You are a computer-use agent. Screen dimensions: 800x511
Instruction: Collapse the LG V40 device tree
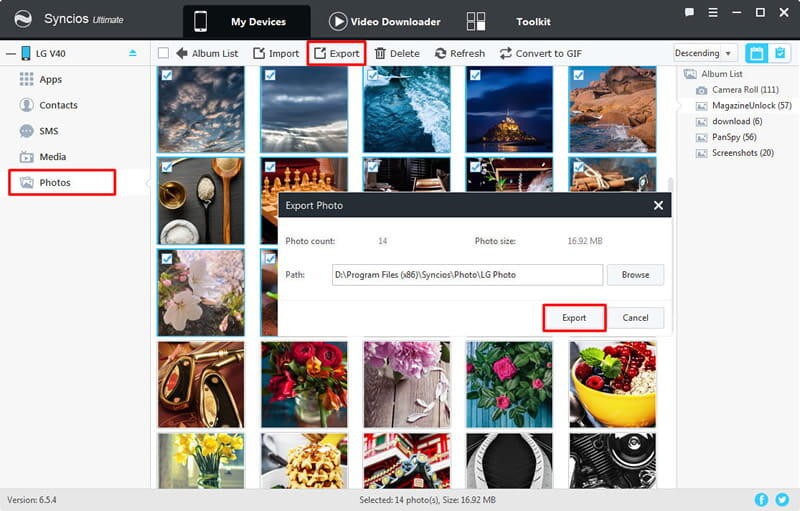[11, 53]
